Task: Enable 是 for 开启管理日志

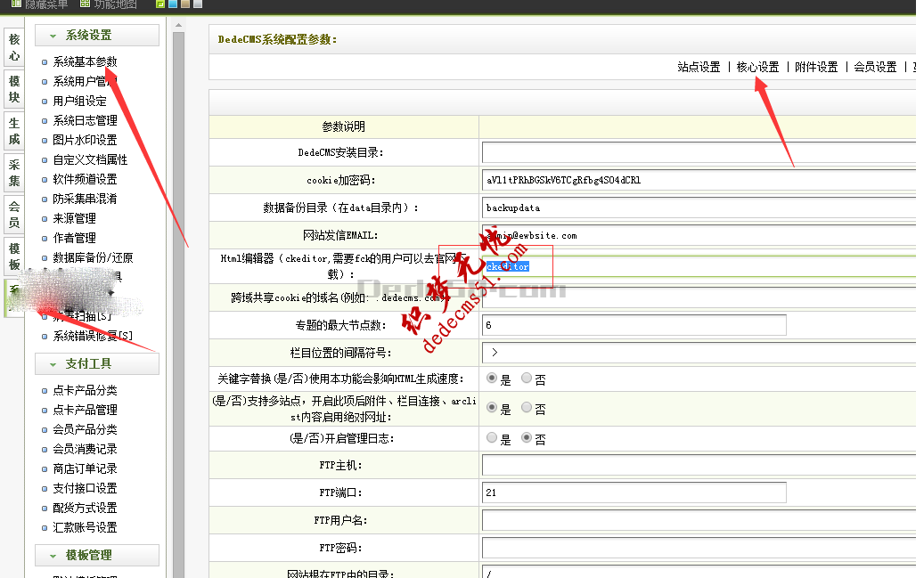Action: tap(493, 437)
